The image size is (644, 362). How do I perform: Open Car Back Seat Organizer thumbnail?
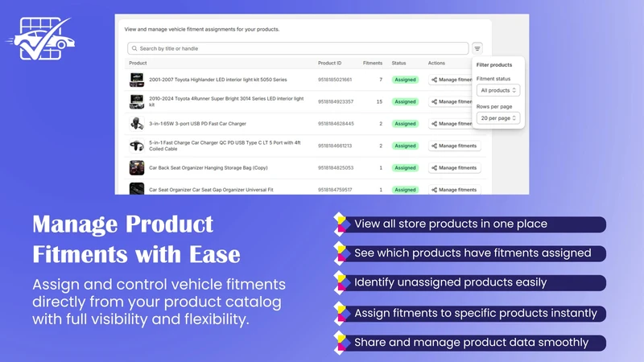(137, 168)
